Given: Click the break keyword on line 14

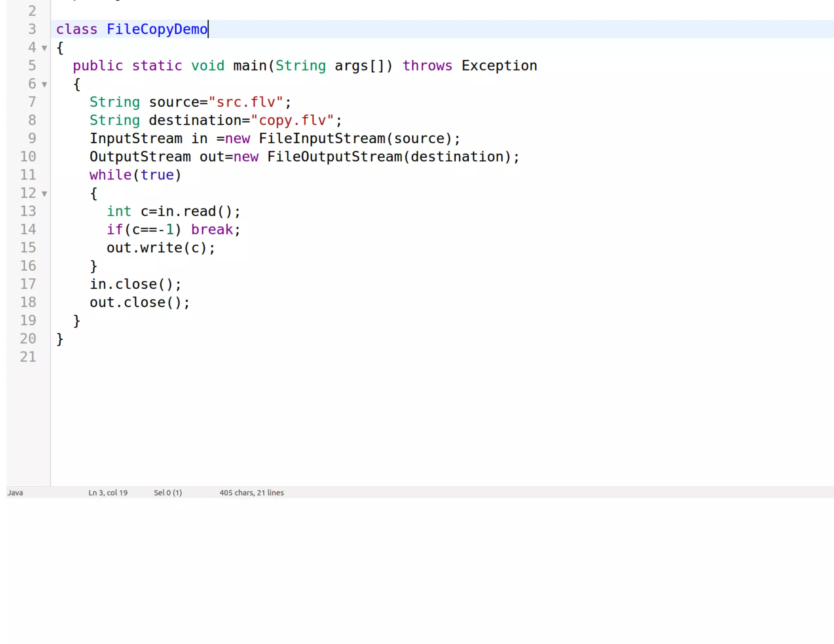Looking at the screenshot, I should (212, 230).
